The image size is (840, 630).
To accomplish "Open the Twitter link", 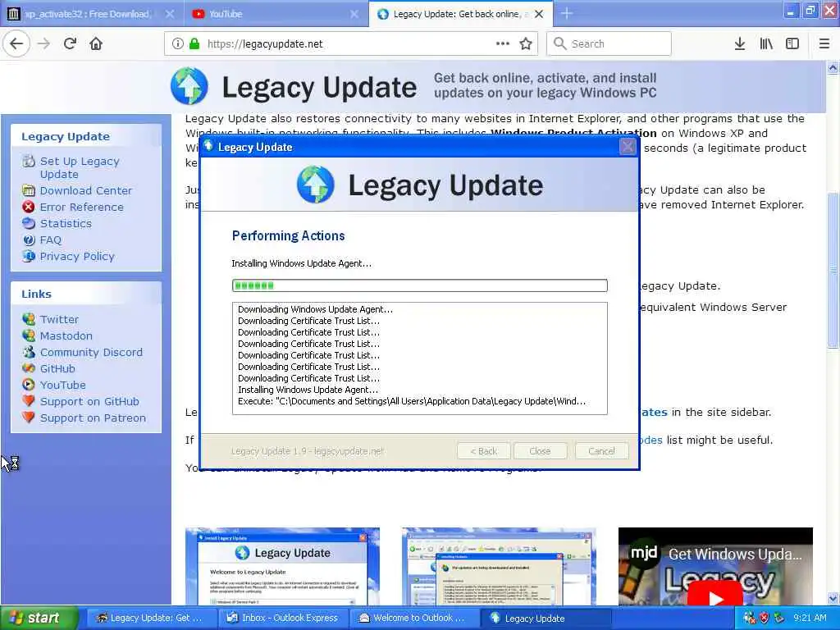I will tap(59, 320).
